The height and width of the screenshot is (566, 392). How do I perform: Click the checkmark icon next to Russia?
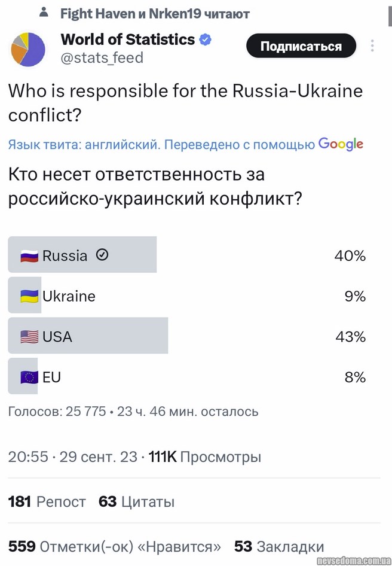pyautogui.click(x=102, y=255)
